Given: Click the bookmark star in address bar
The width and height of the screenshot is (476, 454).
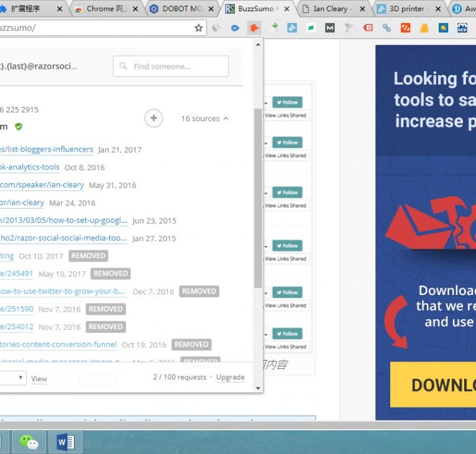Looking at the screenshot, I should 198,28.
